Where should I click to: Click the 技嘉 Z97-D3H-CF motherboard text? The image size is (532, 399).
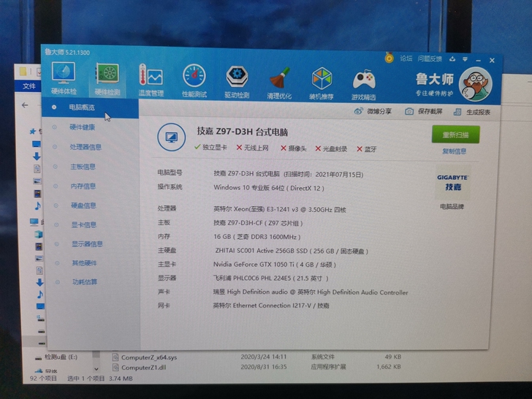coord(258,223)
